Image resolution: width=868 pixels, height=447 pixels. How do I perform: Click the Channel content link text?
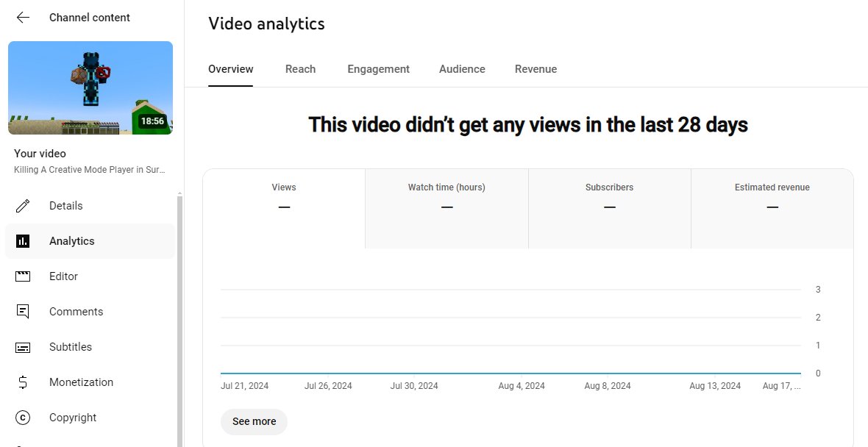click(90, 18)
